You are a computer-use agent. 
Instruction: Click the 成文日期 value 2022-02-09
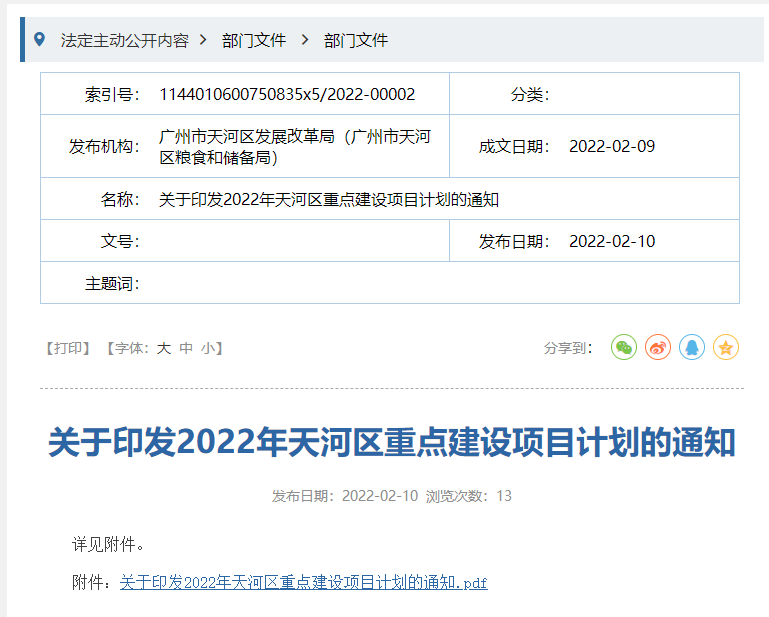coord(612,146)
